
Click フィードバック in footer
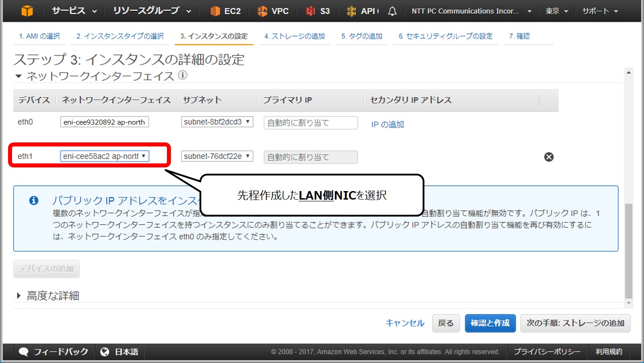tap(61, 352)
